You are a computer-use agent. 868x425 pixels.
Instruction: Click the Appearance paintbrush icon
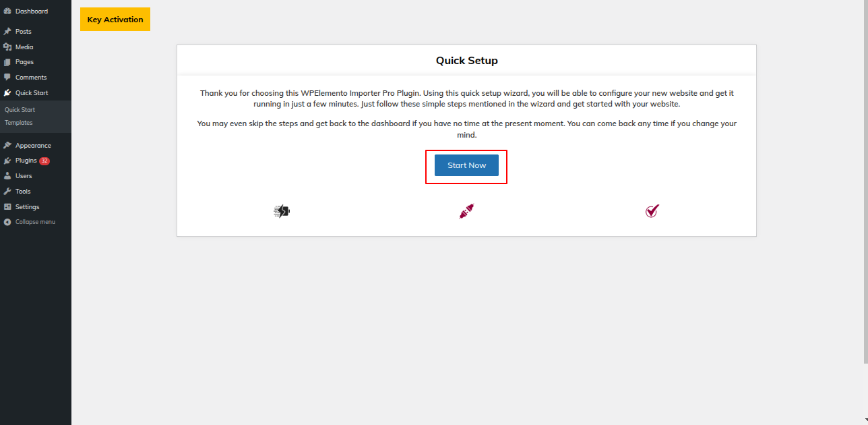click(x=7, y=146)
